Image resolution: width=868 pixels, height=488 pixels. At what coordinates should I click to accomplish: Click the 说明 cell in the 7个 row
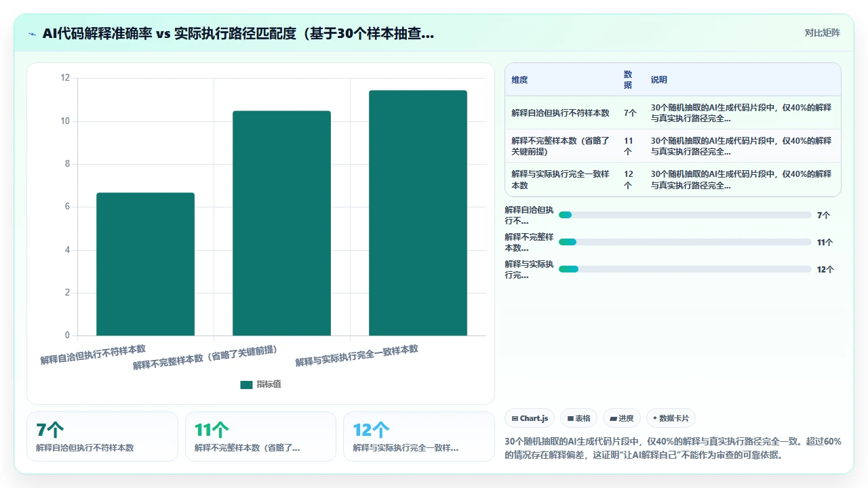(741, 113)
